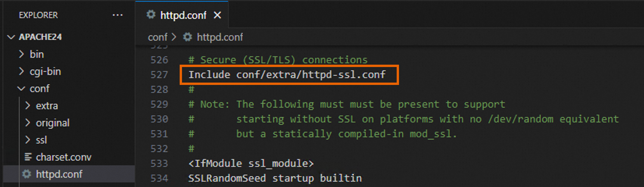
Task: Place cursor on Include conf/extra/httpd-ssl.conf line
Action: (287, 74)
